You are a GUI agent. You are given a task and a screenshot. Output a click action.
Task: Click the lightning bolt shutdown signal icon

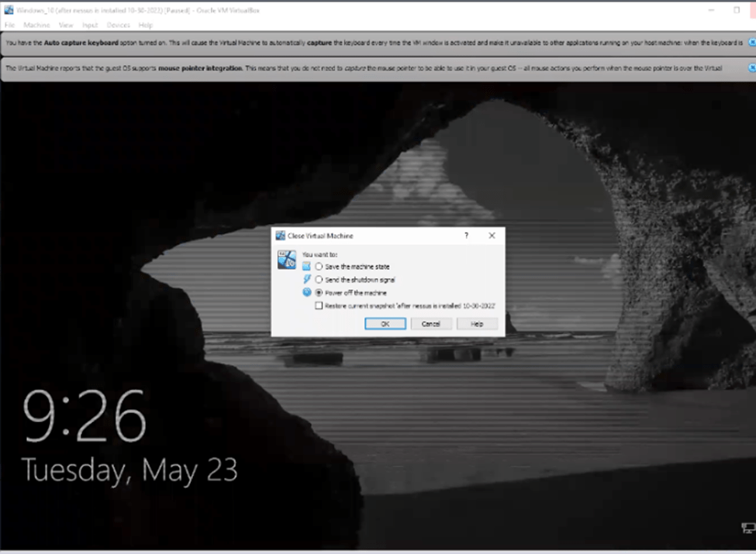306,279
